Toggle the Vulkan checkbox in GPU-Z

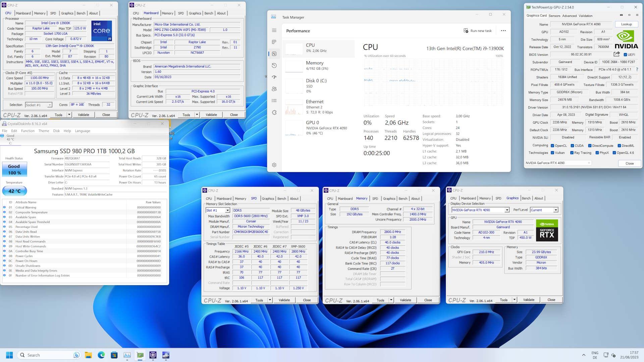coord(552,153)
